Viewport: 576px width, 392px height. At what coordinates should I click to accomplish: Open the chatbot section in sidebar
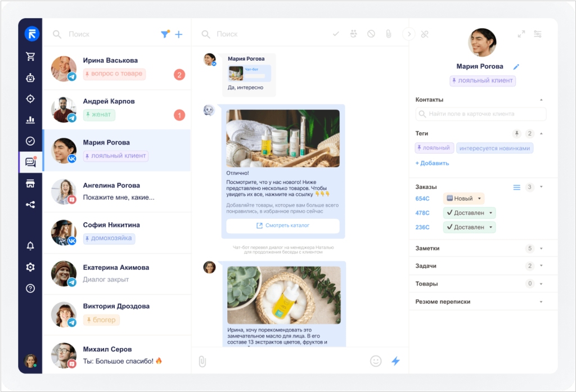tap(30, 78)
